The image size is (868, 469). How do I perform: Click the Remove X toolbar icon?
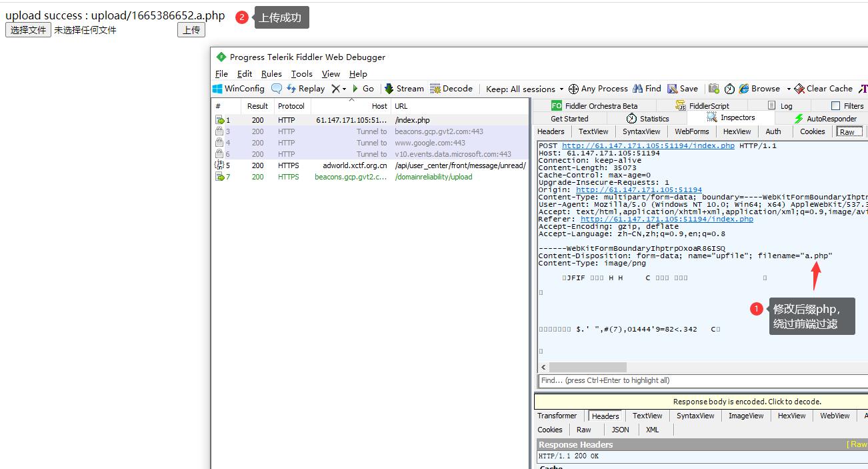point(336,89)
